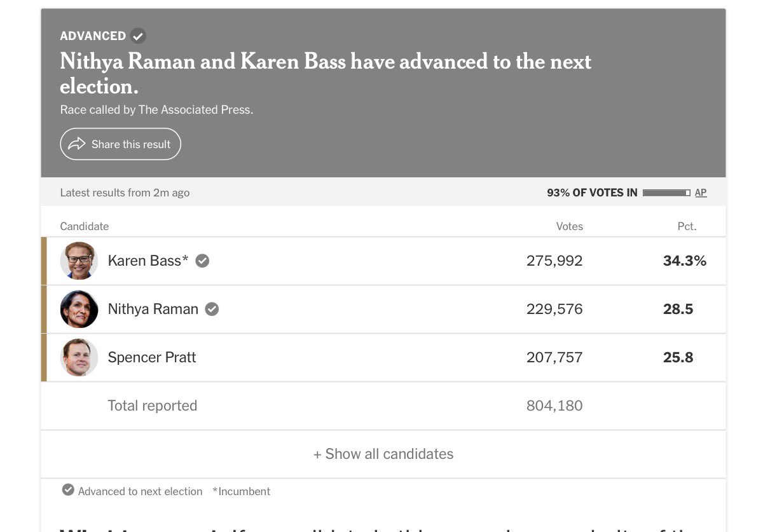This screenshot has height=532, width=763.
Task: Click the Candidate column header
Action: (x=85, y=226)
